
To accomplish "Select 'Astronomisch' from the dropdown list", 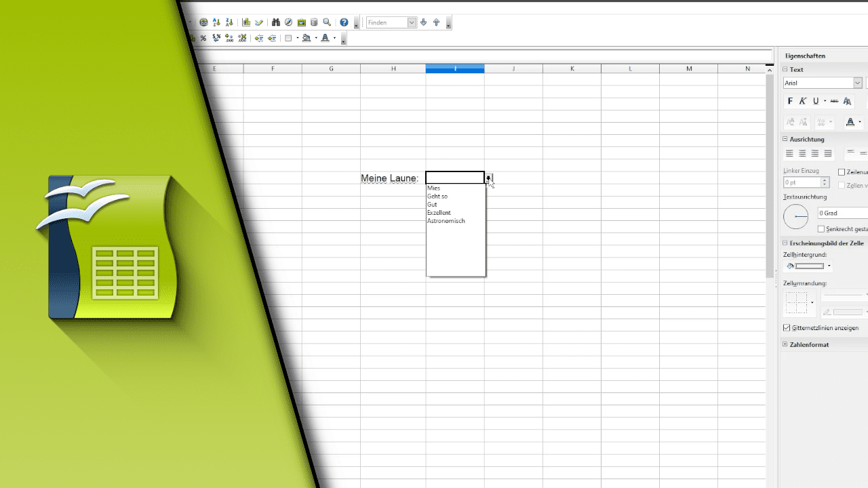I will 446,221.
